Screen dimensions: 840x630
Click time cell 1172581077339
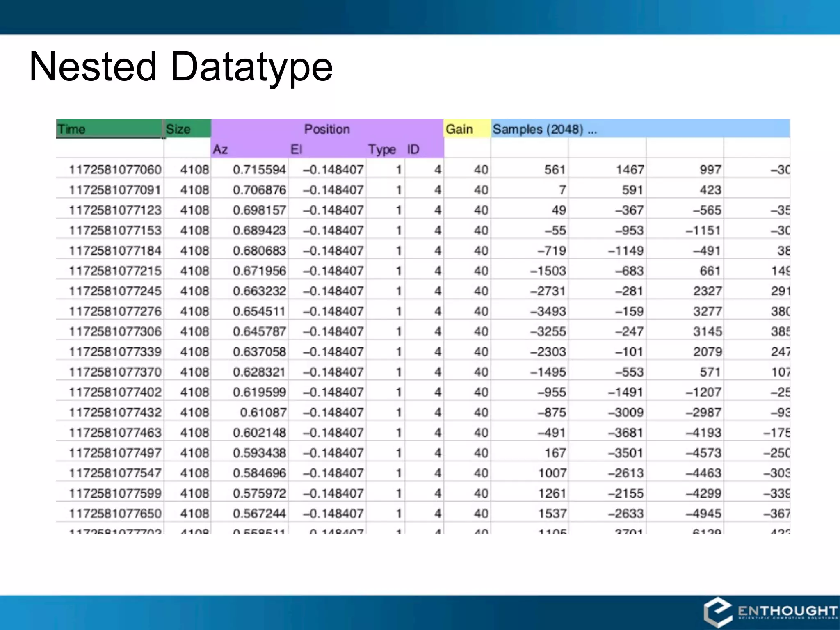[115, 352]
